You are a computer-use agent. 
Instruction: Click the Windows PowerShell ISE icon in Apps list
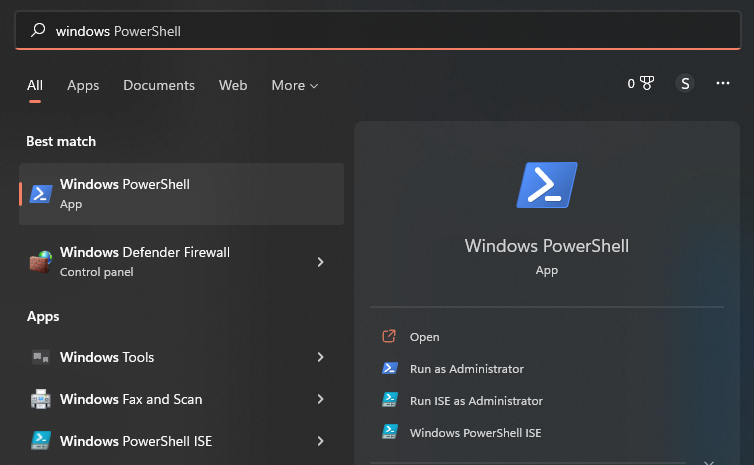click(41, 440)
